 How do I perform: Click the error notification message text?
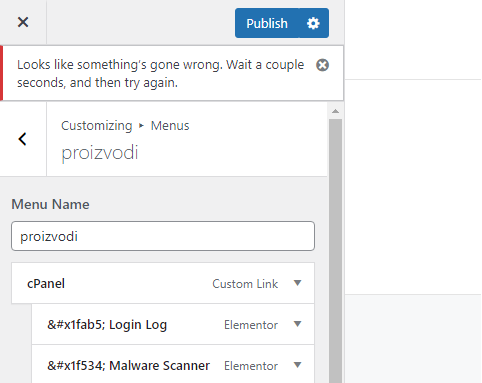pos(161,74)
